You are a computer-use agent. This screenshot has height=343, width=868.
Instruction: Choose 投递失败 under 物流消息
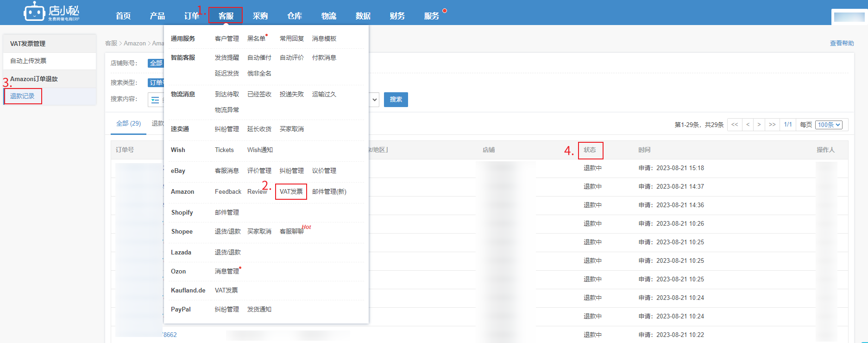tap(292, 94)
